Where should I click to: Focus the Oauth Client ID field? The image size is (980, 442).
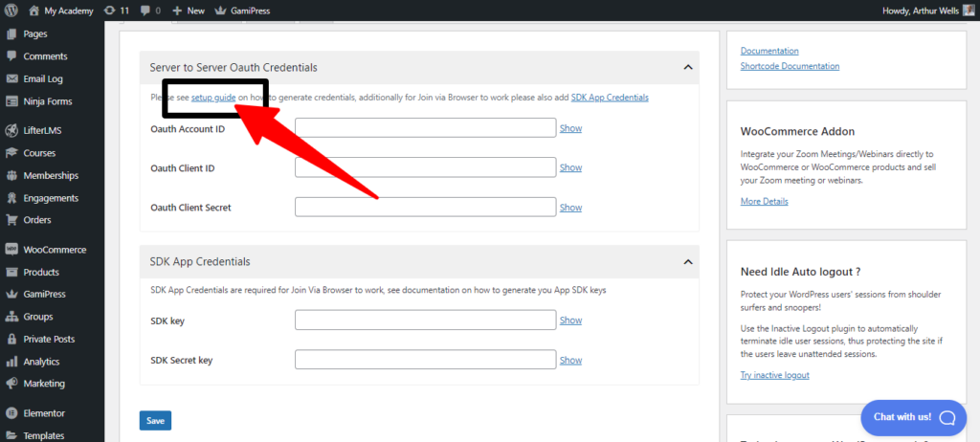click(426, 167)
